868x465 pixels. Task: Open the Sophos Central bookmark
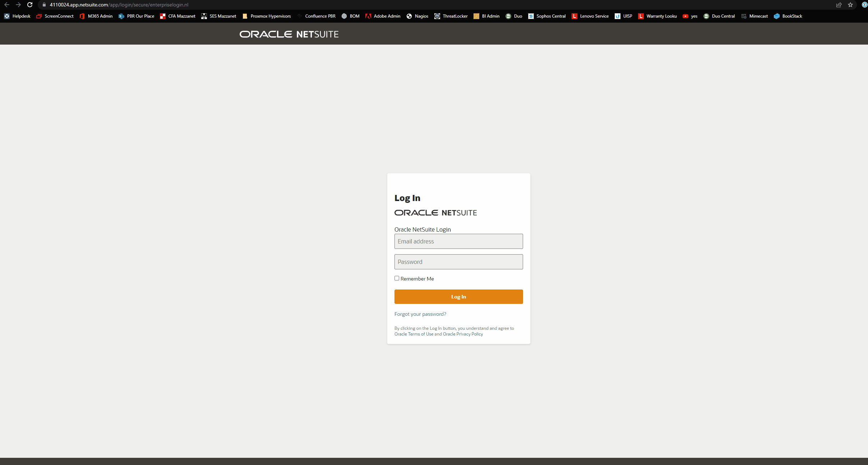point(547,16)
